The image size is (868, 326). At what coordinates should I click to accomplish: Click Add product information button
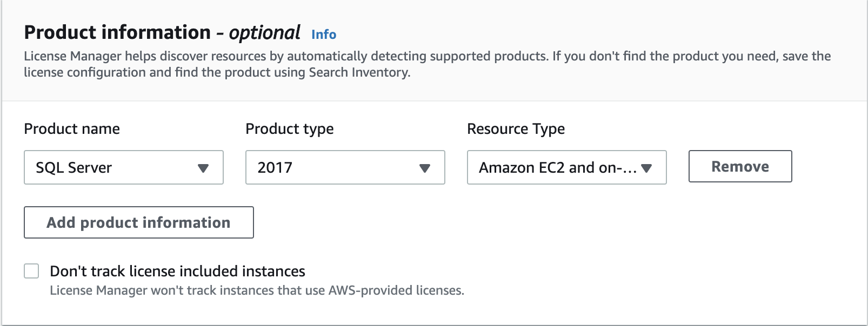pos(139,222)
